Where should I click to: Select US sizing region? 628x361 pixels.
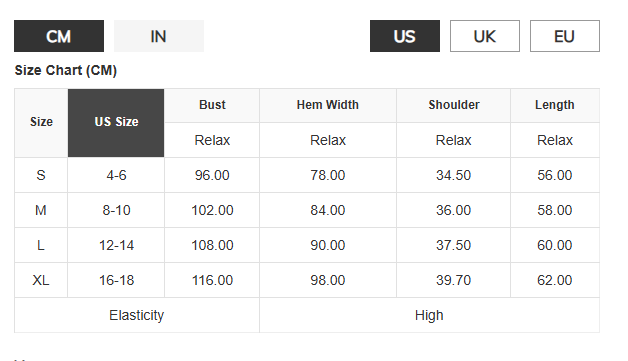pyautogui.click(x=405, y=36)
